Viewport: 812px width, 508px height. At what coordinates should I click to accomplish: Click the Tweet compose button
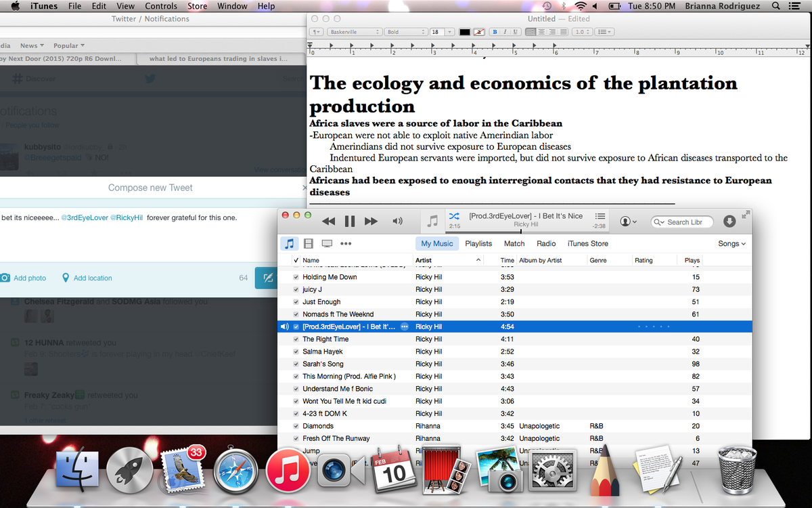pyautogui.click(x=266, y=278)
